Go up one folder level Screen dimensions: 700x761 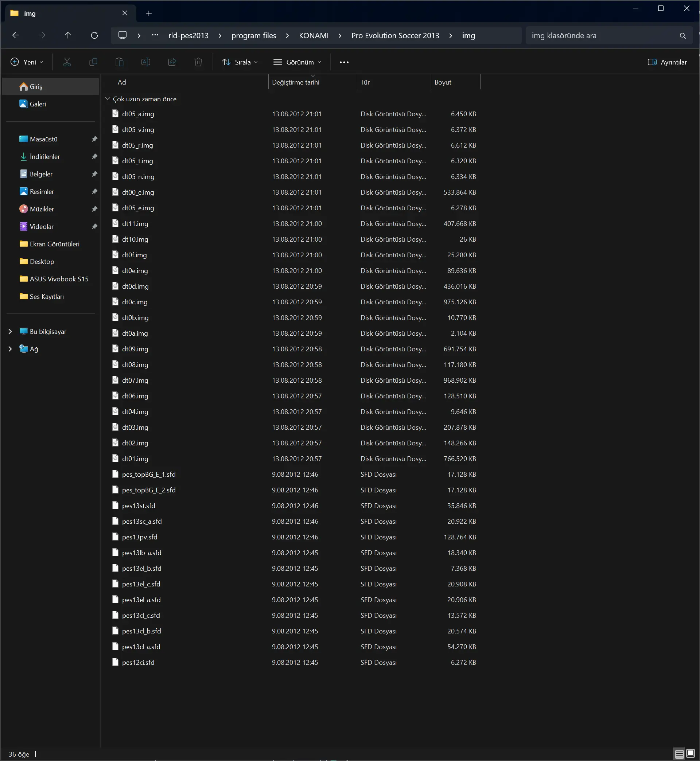point(68,35)
